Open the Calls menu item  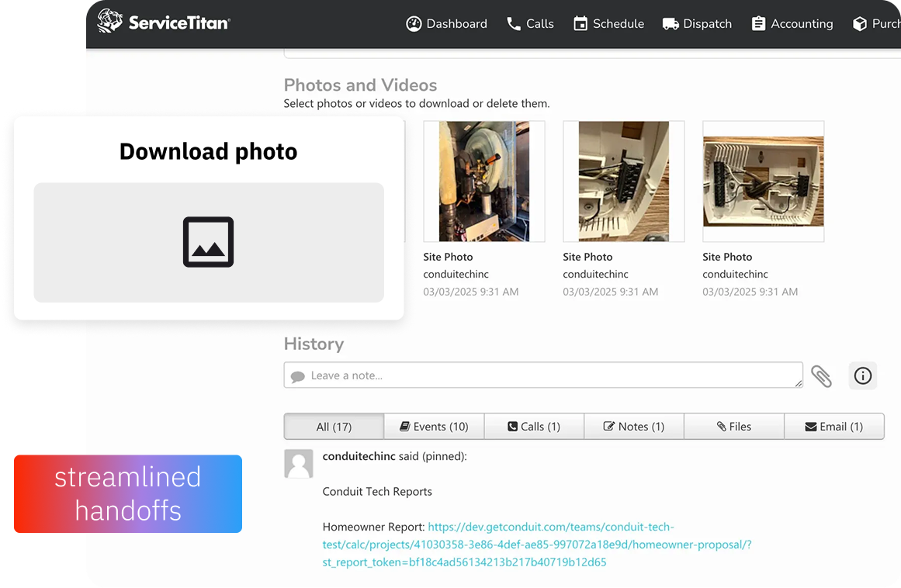coord(530,23)
